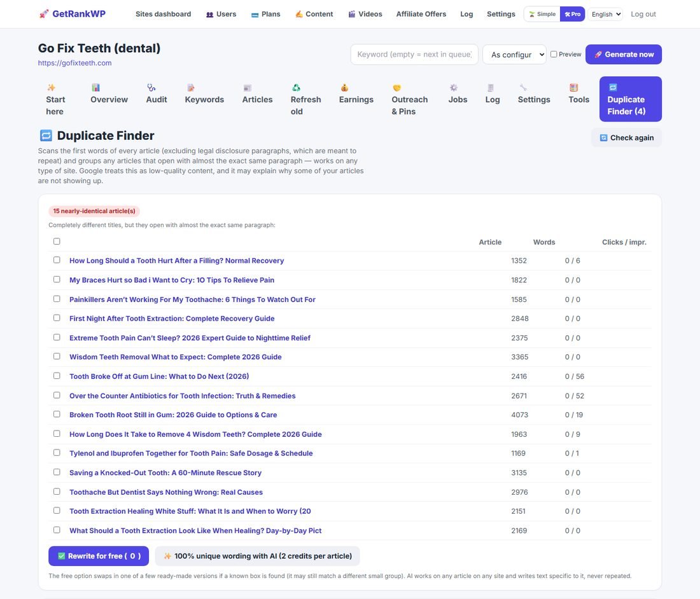Screen dimensions: 700x599
Task: Open 'Tylenol and Ibuprofen Together' article link
Action: 191,453
